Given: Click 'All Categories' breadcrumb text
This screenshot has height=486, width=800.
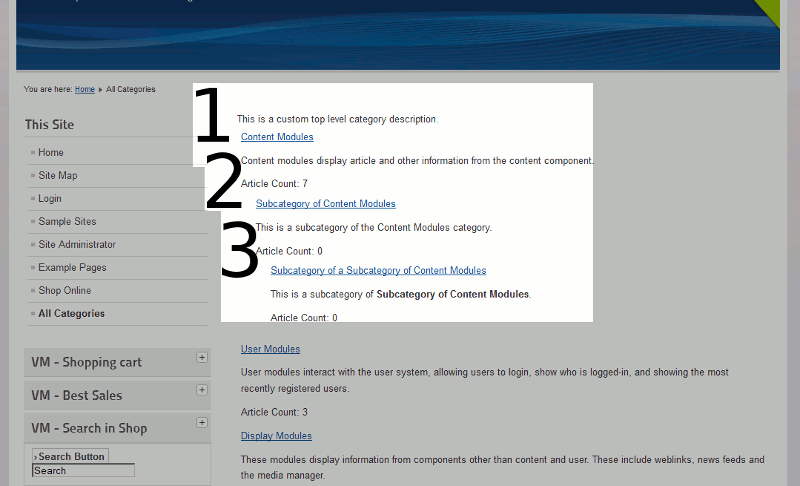Looking at the screenshot, I should click(x=131, y=89).
